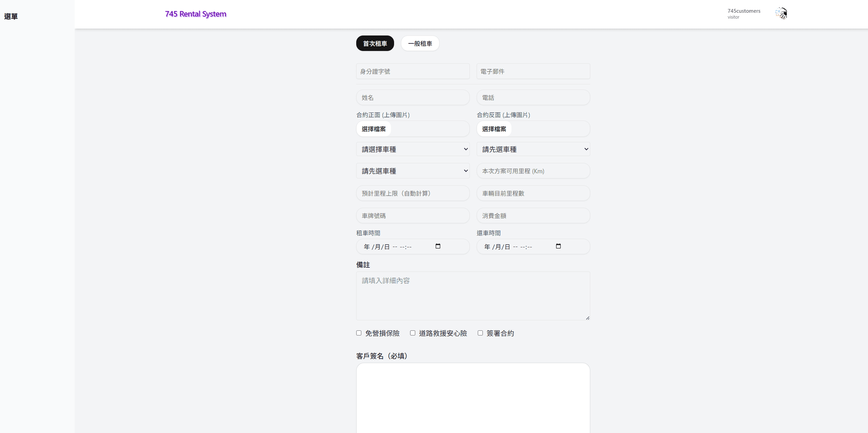Open the 請先選車種 dropdown beside the mileage field

(x=413, y=171)
